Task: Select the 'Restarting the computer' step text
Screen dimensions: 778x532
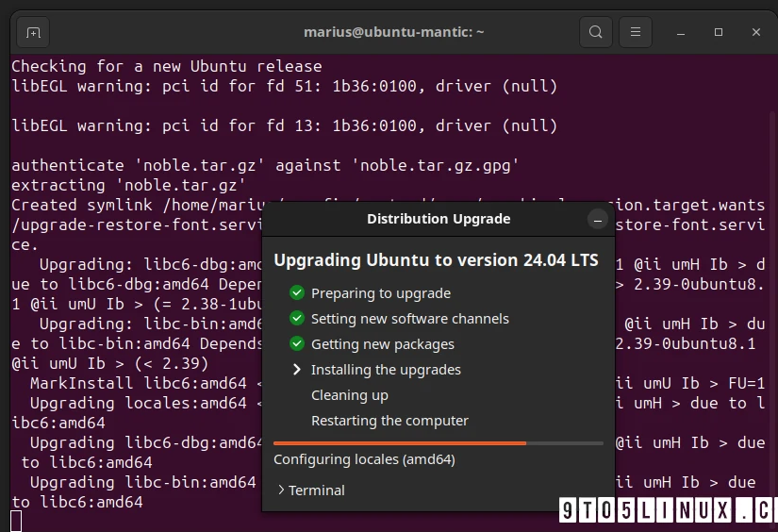Action: tap(389, 421)
